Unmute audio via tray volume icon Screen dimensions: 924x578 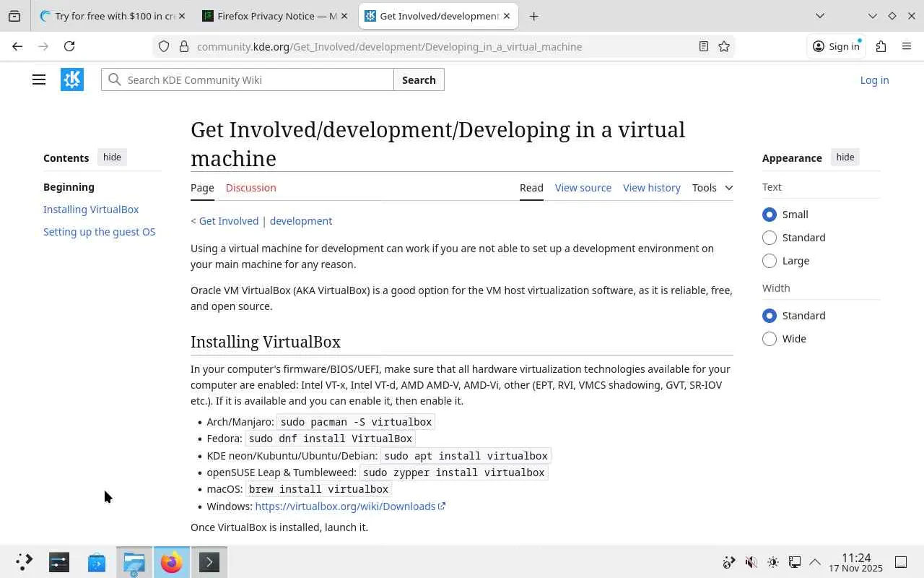click(x=751, y=562)
